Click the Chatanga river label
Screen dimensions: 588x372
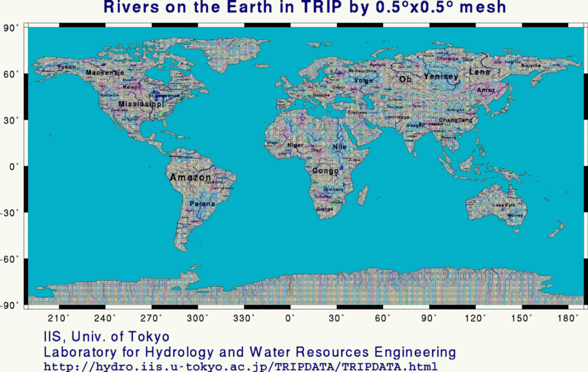click(x=447, y=59)
